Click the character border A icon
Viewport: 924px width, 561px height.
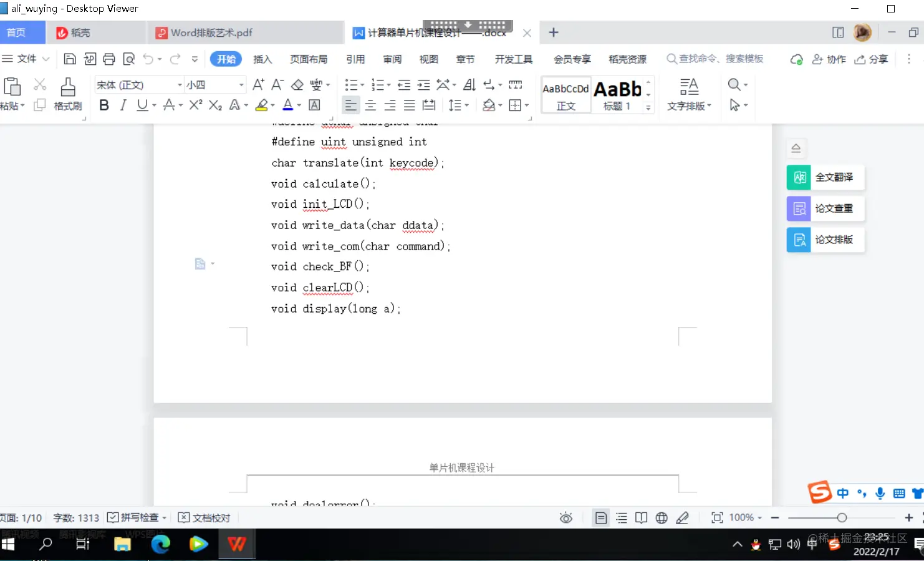point(315,105)
